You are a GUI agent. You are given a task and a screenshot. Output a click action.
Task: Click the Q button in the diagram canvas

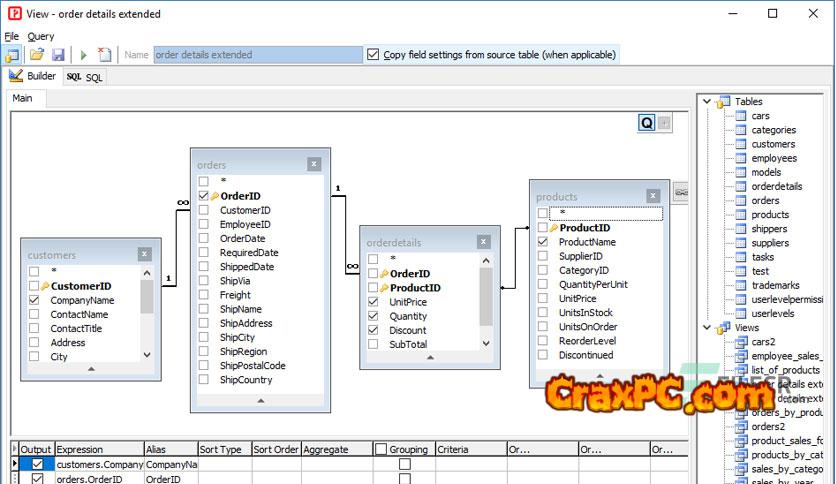647,123
